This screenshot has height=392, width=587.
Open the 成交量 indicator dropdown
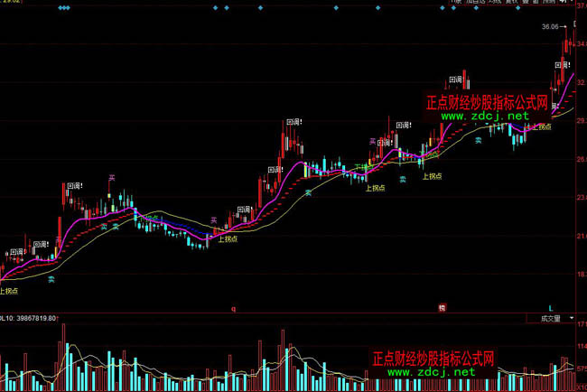(x=550, y=318)
